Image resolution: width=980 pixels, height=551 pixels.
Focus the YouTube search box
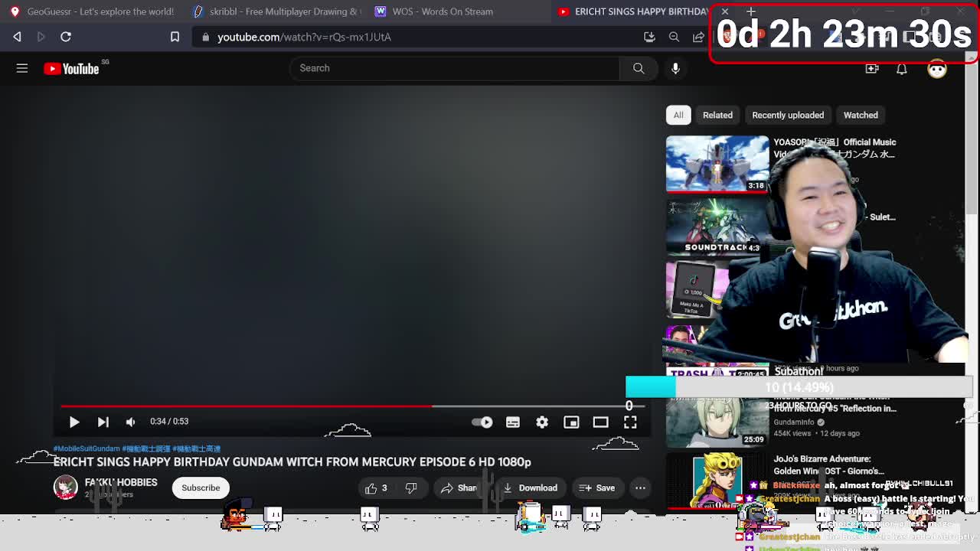[x=455, y=68]
